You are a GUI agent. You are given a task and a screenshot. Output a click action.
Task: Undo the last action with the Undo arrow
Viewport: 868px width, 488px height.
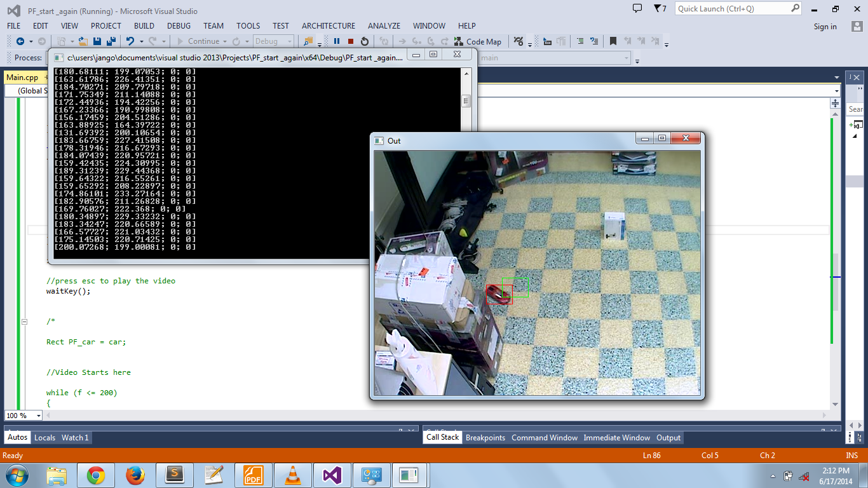(130, 41)
